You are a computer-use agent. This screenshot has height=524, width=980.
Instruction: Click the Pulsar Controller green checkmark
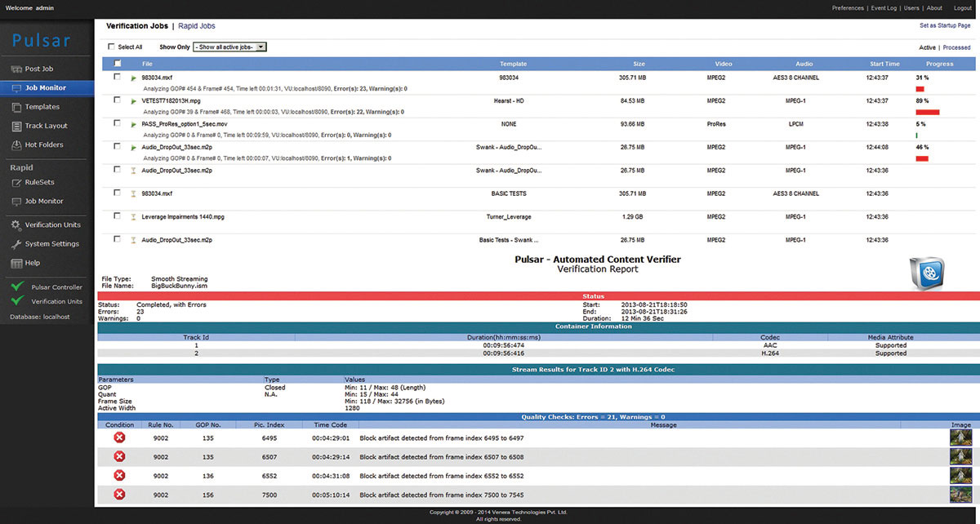pos(16,286)
